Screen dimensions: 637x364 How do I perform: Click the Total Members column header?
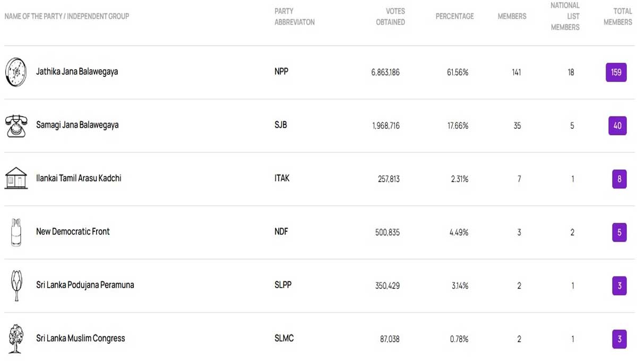click(617, 16)
